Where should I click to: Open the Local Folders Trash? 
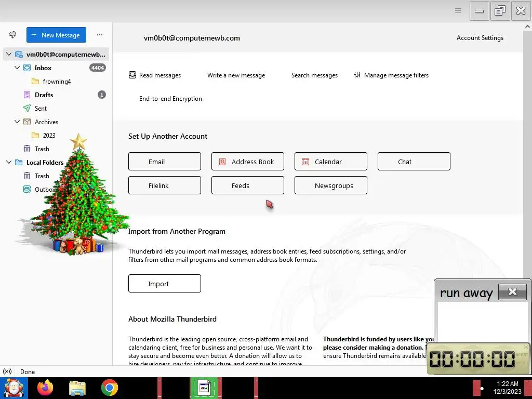42,176
